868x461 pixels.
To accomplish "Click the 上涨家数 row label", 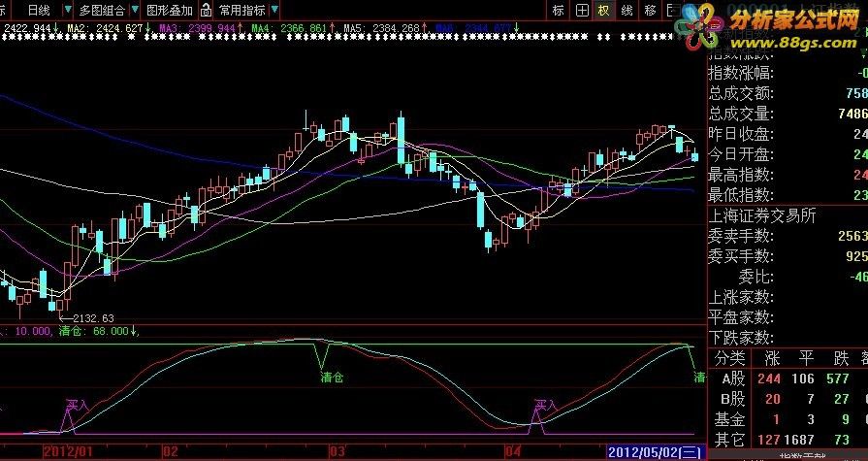I will click(x=740, y=297).
